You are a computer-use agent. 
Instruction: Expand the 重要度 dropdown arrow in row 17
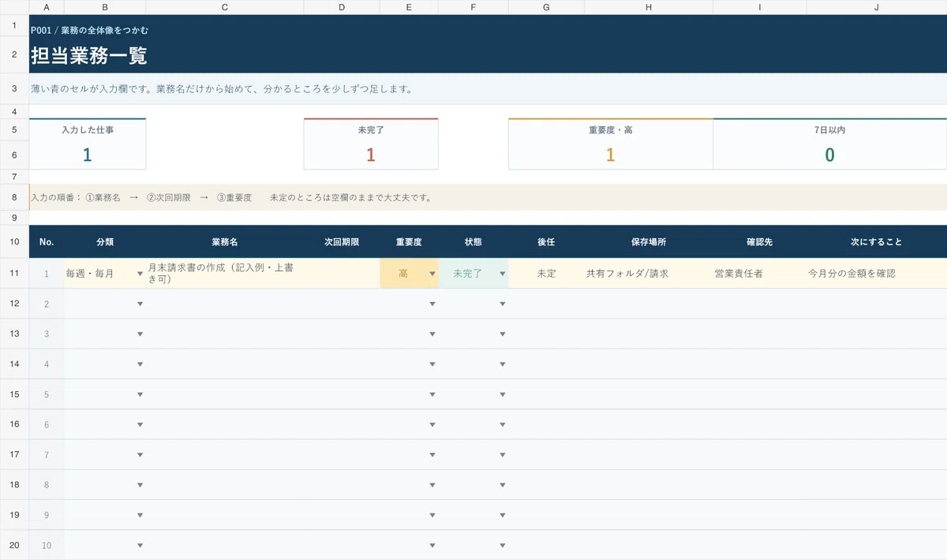(x=432, y=455)
